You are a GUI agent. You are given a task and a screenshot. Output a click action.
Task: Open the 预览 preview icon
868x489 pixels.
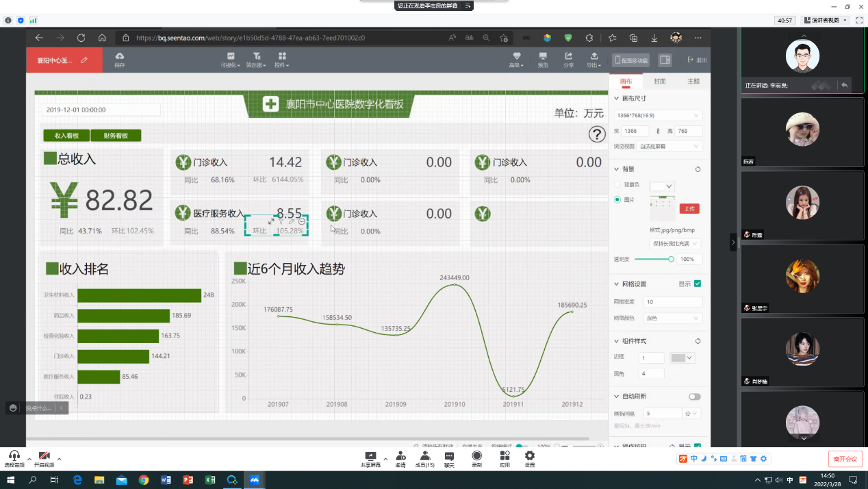(543, 56)
